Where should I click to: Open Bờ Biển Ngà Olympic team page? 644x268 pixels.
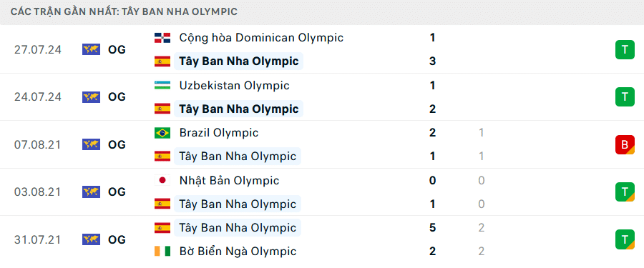tap(238, 251)
